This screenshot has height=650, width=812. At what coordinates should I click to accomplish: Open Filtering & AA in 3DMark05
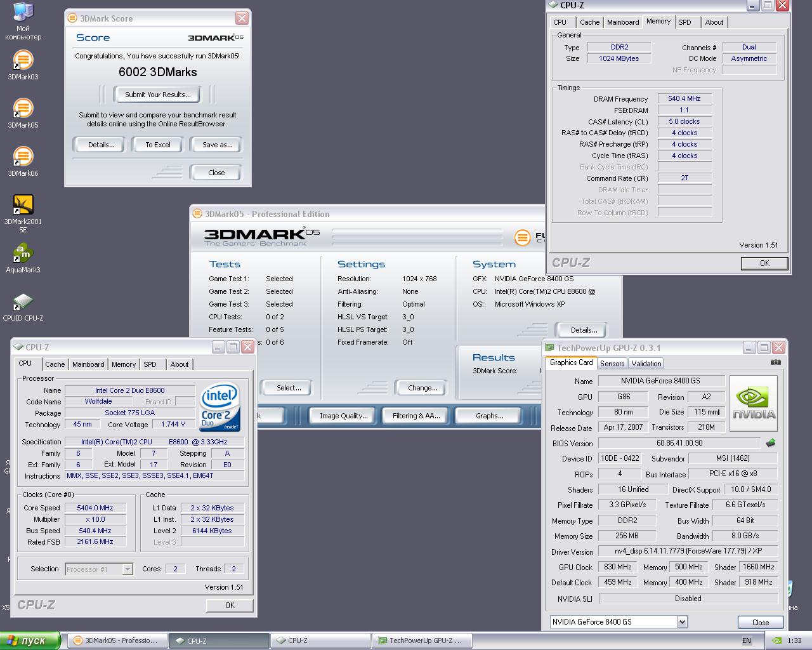(416, 416)
